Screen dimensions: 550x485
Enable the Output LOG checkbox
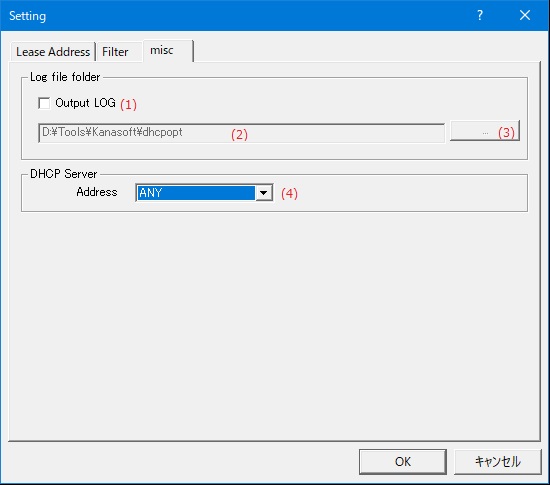coord(44,103)
